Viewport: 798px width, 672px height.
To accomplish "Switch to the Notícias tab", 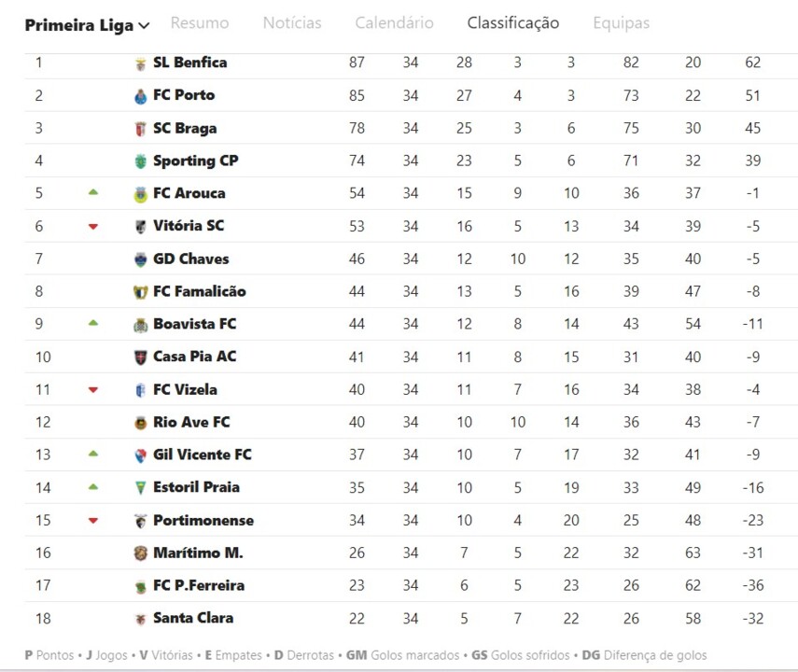I will (292, 23).
